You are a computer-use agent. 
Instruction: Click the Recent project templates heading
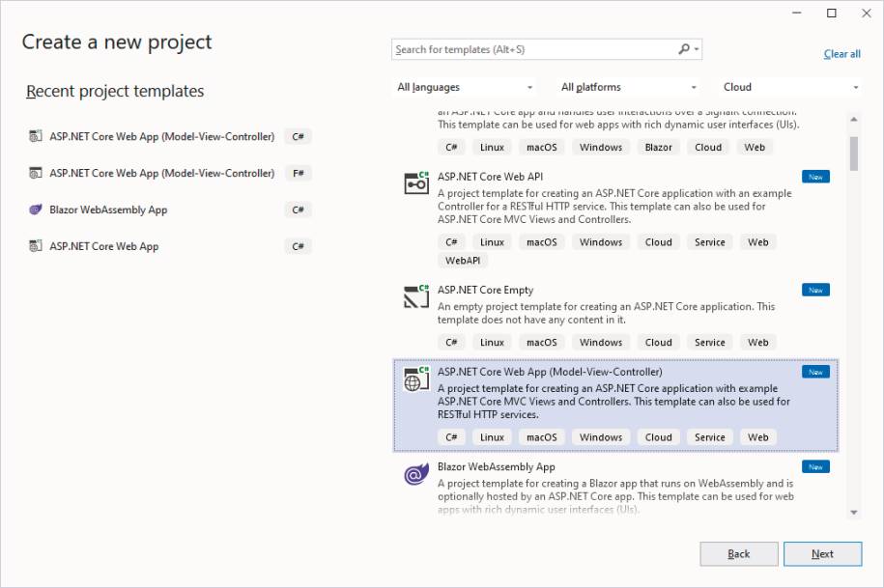pyautogui.click(x=115, y=91)
